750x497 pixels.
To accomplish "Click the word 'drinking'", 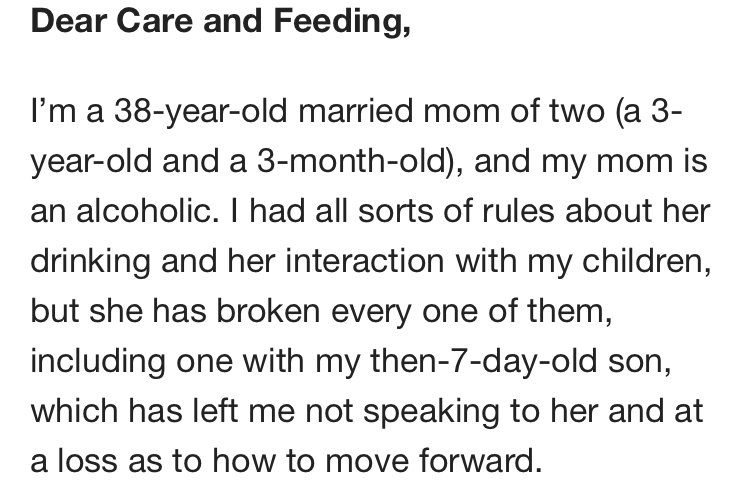I will tap(90, 264).
